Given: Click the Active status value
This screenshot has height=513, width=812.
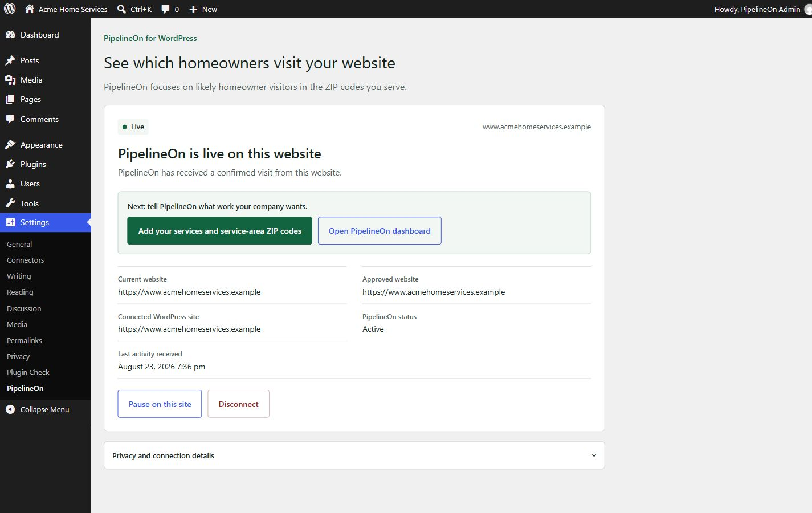Looking at the screenshot, I should [373, 329].
